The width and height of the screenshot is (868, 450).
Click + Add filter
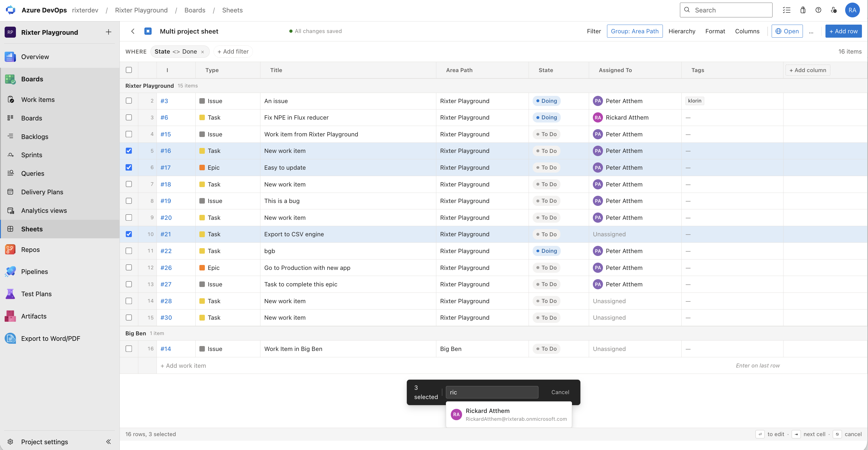(233, 52)
